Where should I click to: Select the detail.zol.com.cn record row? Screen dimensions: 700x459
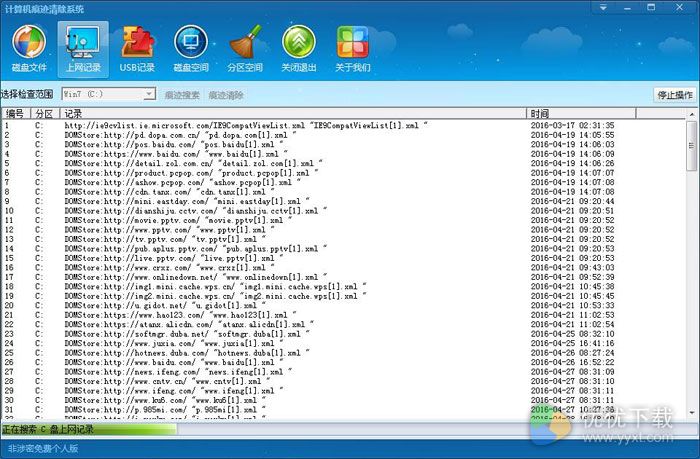[x=343, y=163]
